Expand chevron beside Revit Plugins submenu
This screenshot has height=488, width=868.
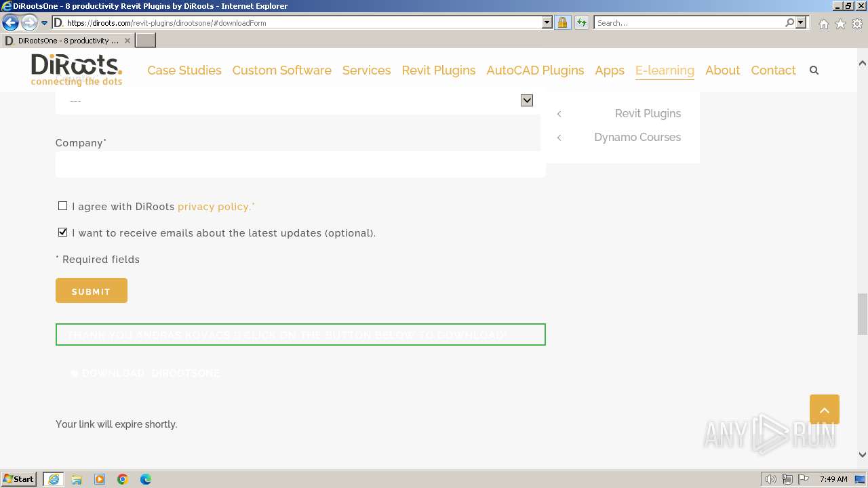[x=559, y=114]
